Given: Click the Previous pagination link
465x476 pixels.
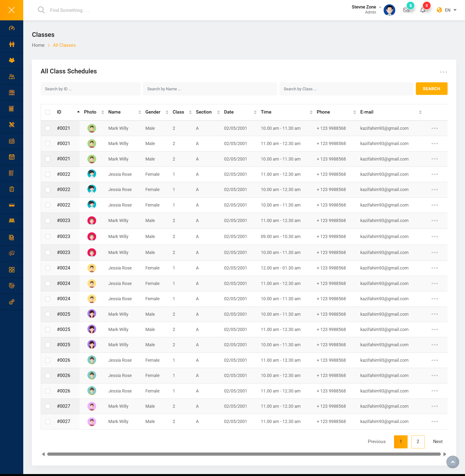Looking at the screenshot, I should [376, 442].
